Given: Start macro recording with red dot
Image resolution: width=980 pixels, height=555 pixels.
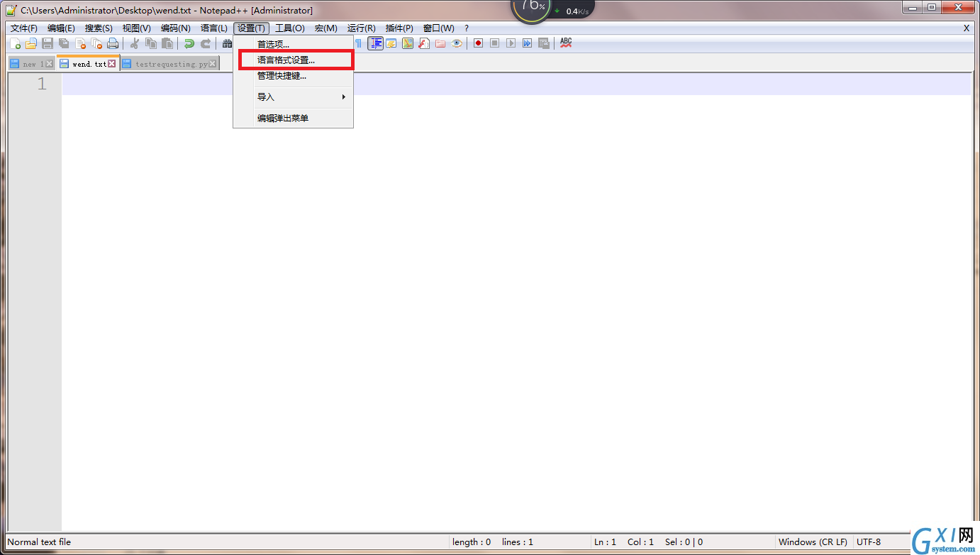Looking at the screenshot, I should click(x=479, y=43).
